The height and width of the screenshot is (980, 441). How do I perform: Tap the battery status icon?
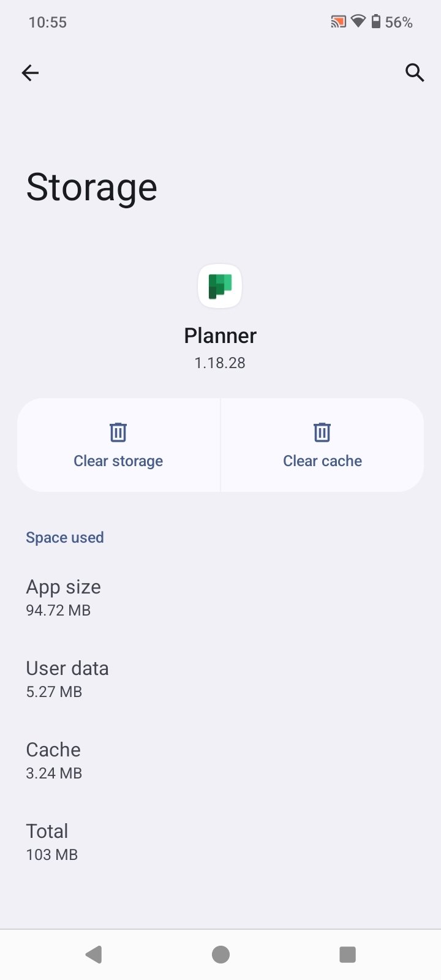pyautogui.click(x=376, y=23)
